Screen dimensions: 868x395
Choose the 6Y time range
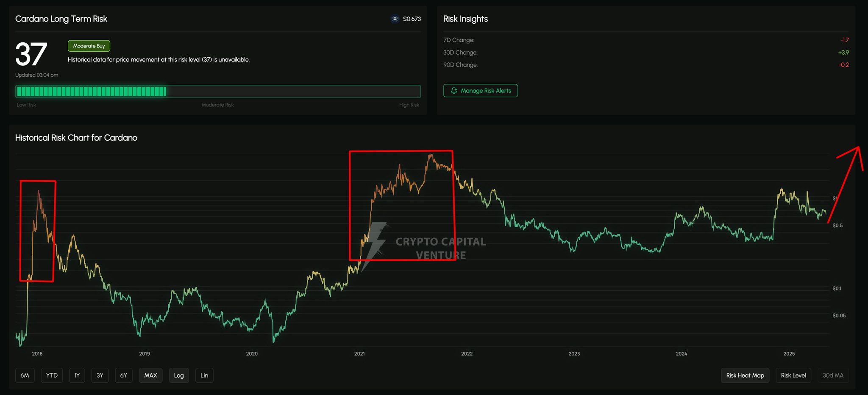click(123, 376)
